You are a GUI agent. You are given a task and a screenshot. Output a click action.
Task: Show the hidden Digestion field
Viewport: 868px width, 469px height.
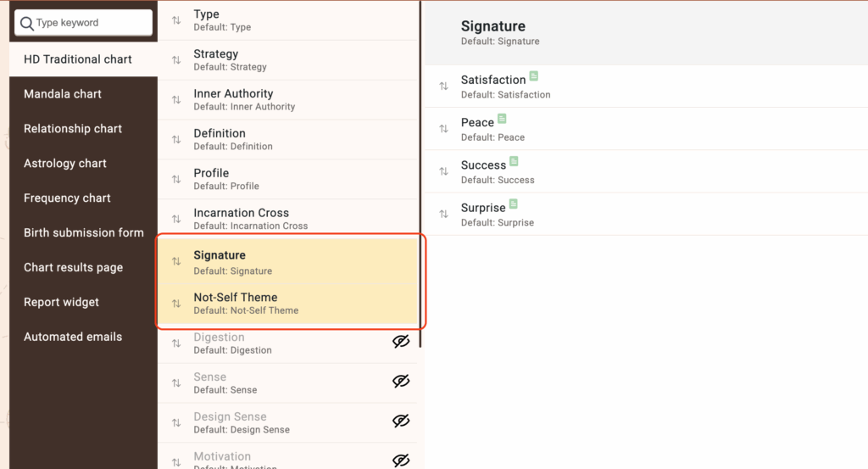point(401,342)
